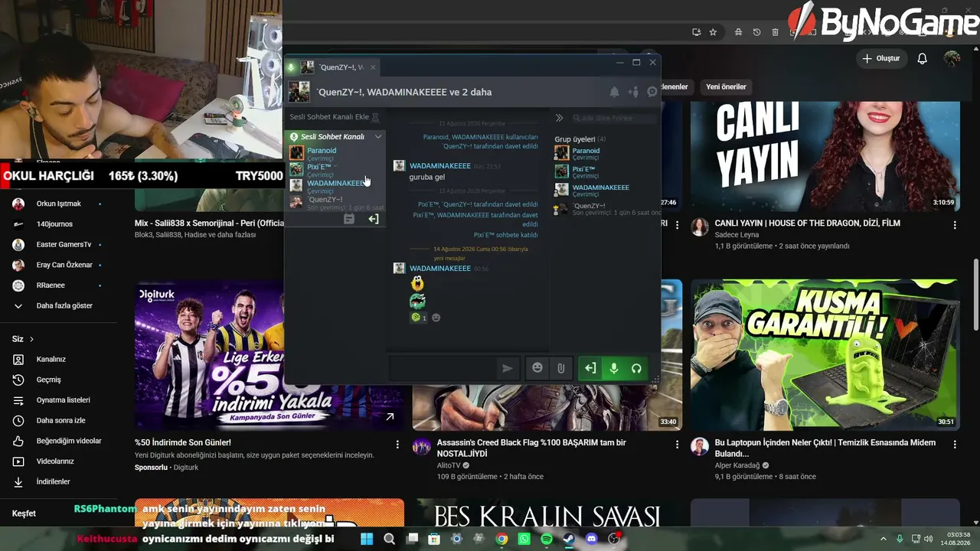Launch Google Chrome from taskbar
This screenshot has width=980, height=551.
tap(501, 539)
